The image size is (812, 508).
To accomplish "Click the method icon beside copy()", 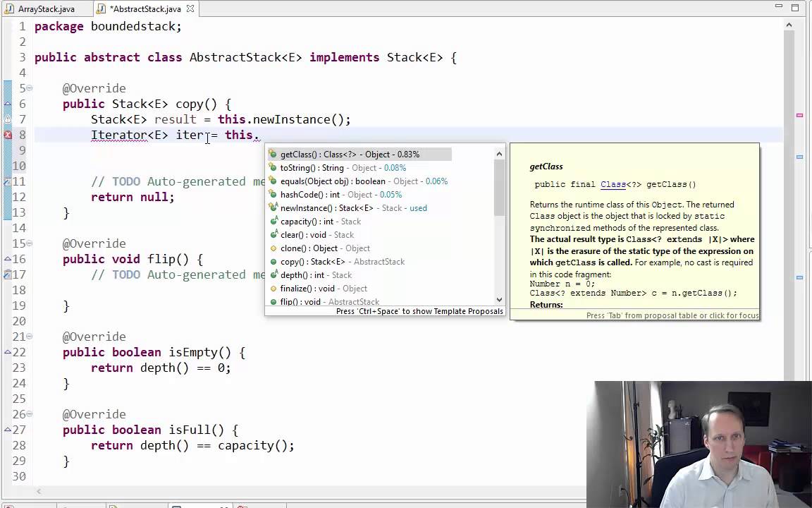I will 273,262.
